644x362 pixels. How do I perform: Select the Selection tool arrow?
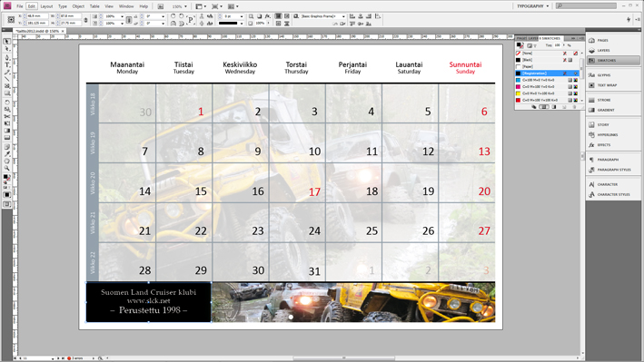coord(7,42)
